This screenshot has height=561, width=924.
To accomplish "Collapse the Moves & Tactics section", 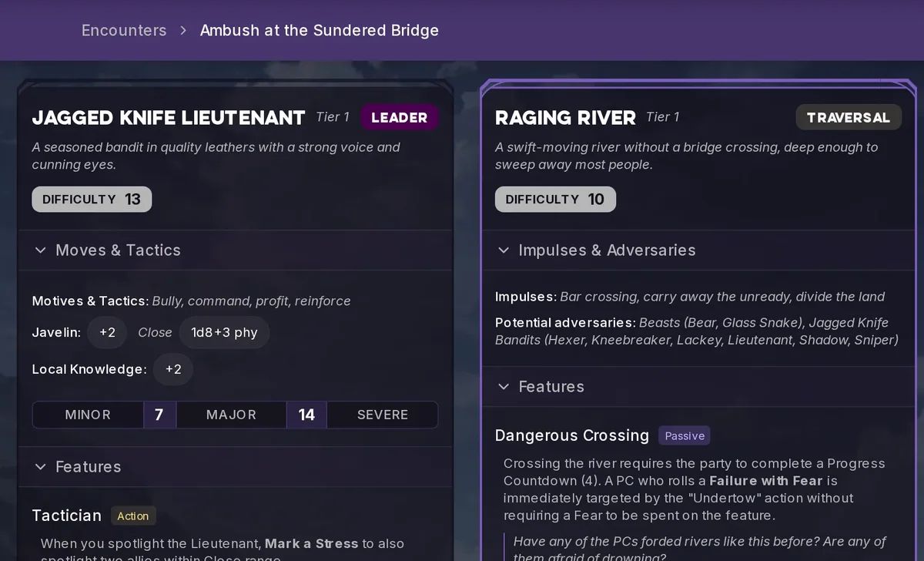I will (x=235, y=250).
